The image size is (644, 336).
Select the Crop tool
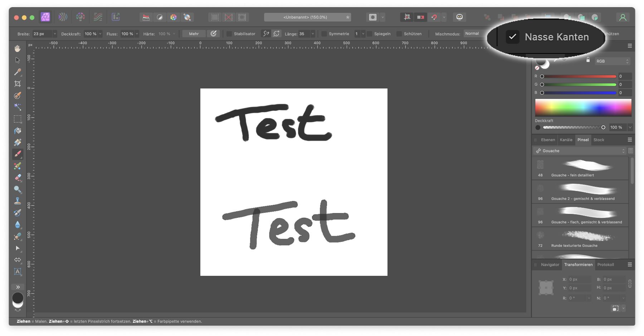18,84
